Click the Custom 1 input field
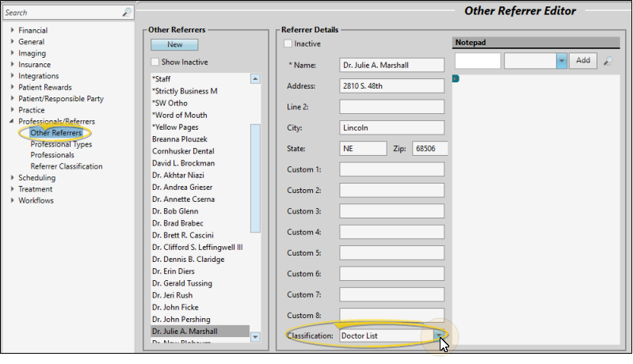 pyautogui.click(x=391, y=169)
